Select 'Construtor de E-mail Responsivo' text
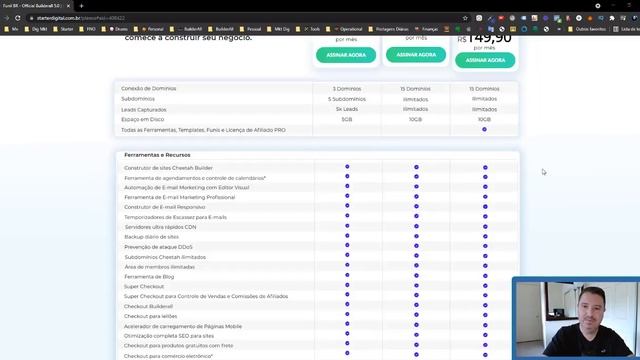The image size is (640, 360). point(164,207)
